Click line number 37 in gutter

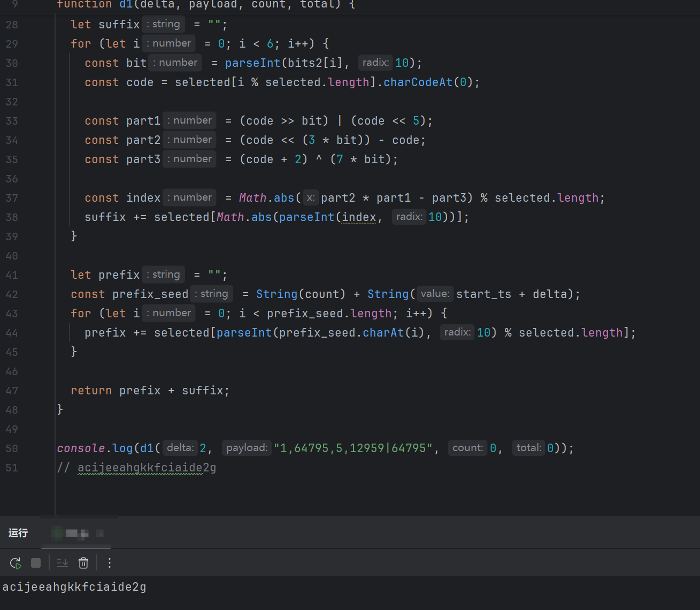click(12, 198)
